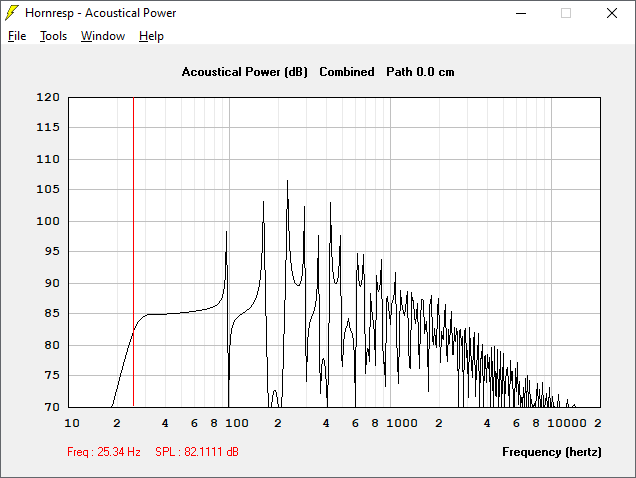The width and height of the screenshot is (636, 478).
Task: Click the 10000 x-axis frequency label
Action: (x=567, y=423)
